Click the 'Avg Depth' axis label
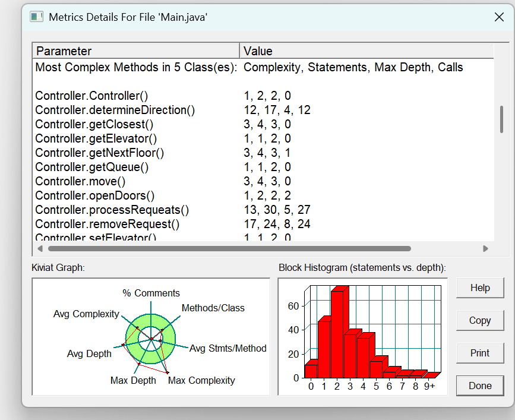The height and width of the screenshot is (420, 515). pyautogui.click(x=89, y=353)
